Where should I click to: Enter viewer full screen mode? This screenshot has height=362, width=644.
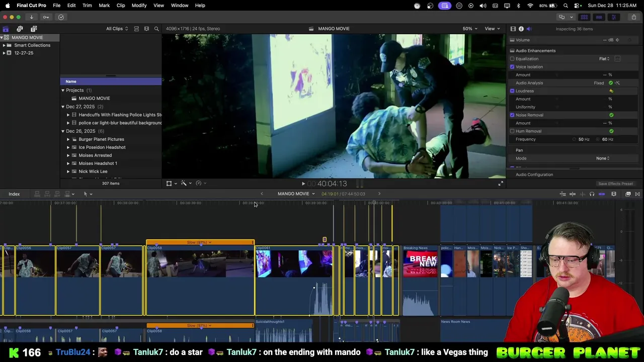click(501, 184)
